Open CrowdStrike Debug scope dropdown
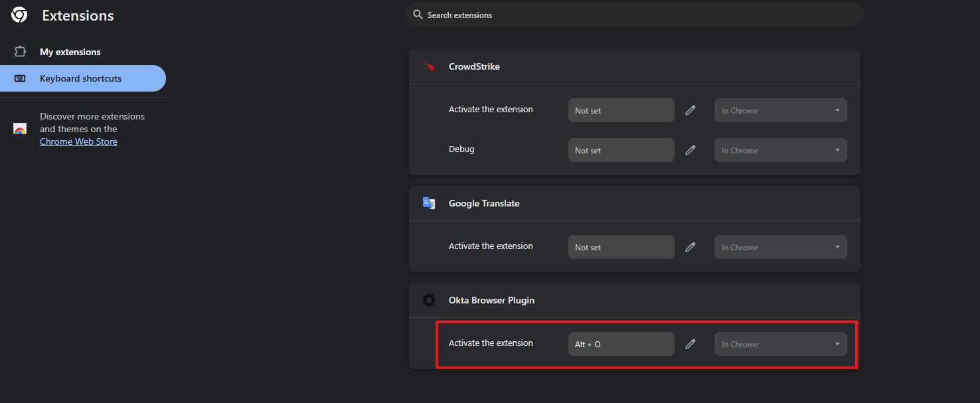980x403 pixels. [781, 150]
